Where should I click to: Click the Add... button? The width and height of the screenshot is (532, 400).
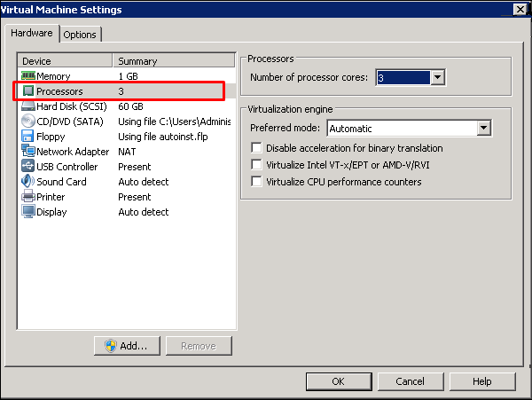coord(127,346)
